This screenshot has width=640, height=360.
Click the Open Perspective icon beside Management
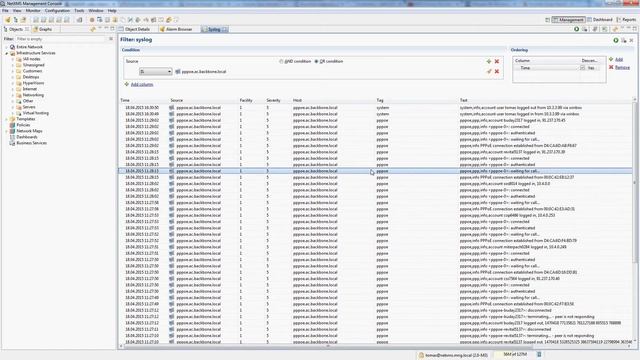547,20
